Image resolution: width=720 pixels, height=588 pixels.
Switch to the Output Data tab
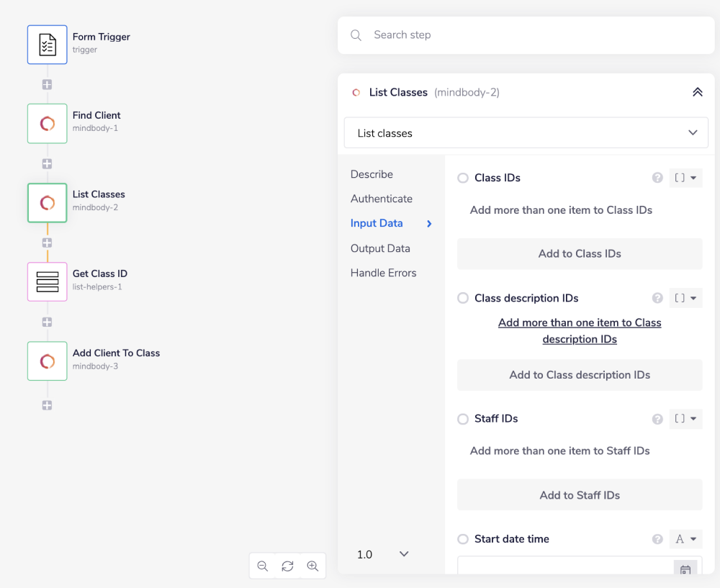point(380,248)
